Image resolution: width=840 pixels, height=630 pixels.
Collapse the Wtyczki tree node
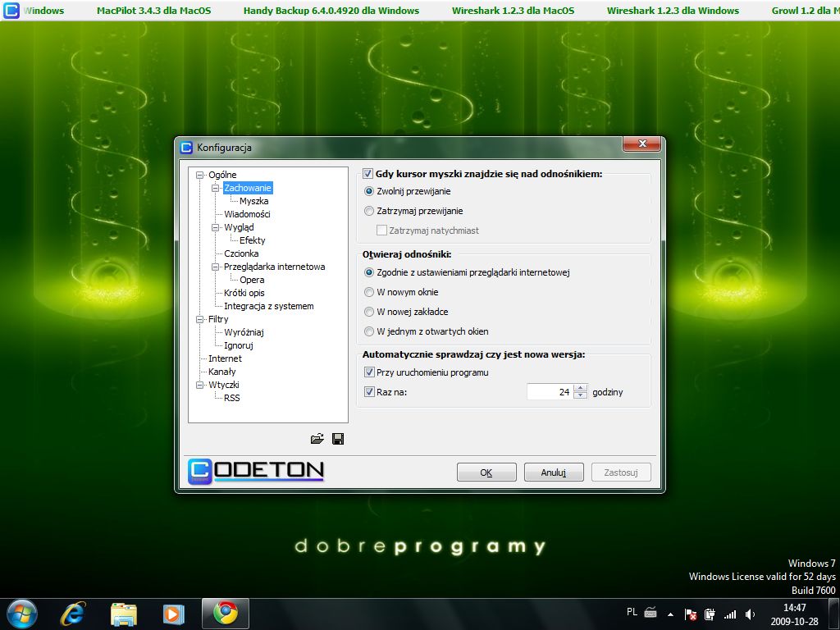click(x=200, y=385)
